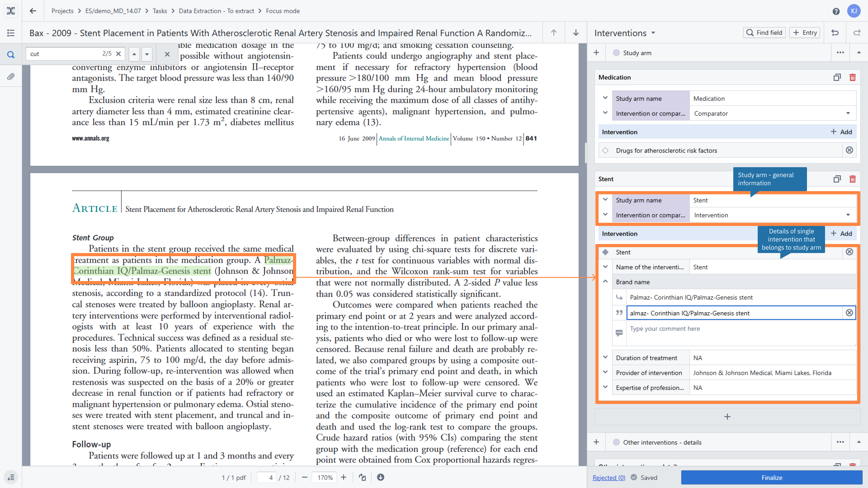Delete the Stent study arm entry
Viewport: 868px width, 488px height.
[852, 179]
